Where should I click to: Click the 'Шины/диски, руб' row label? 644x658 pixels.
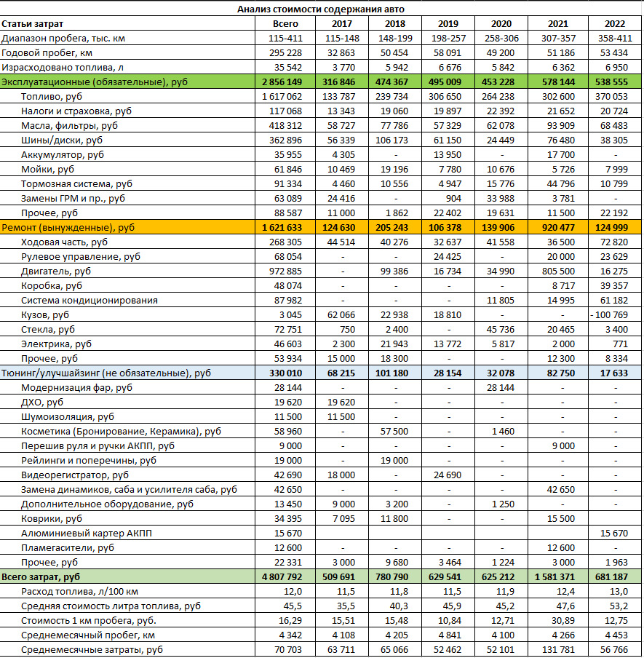pos(62,140)
